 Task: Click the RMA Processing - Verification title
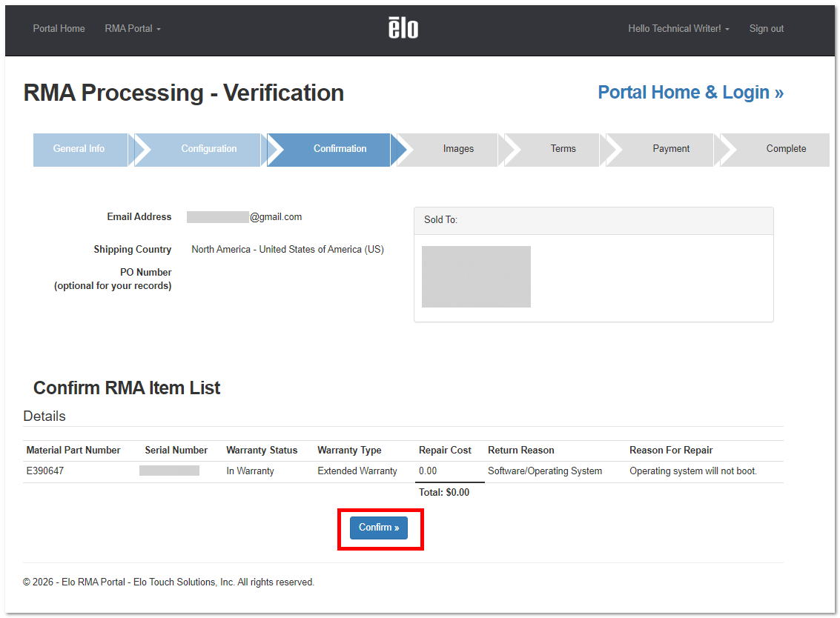click(x=184, y=93)
